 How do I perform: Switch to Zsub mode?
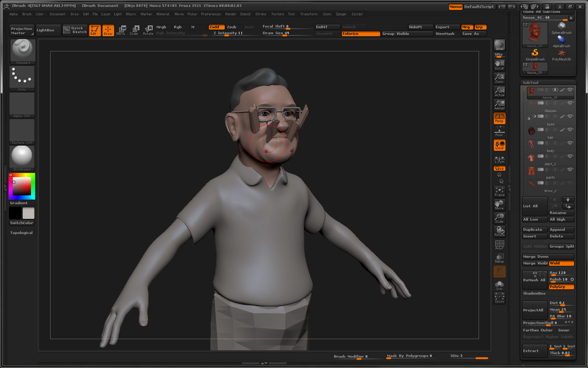[231, 27]
